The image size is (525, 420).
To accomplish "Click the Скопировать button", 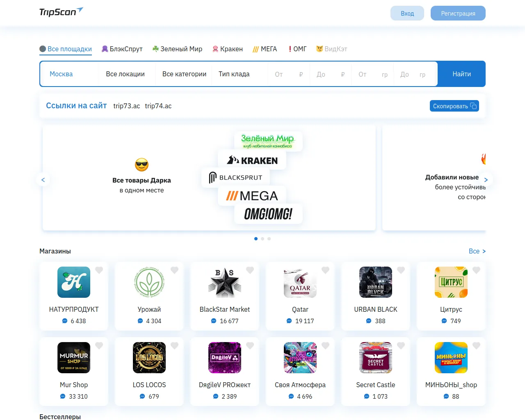I will click(454, 106).
